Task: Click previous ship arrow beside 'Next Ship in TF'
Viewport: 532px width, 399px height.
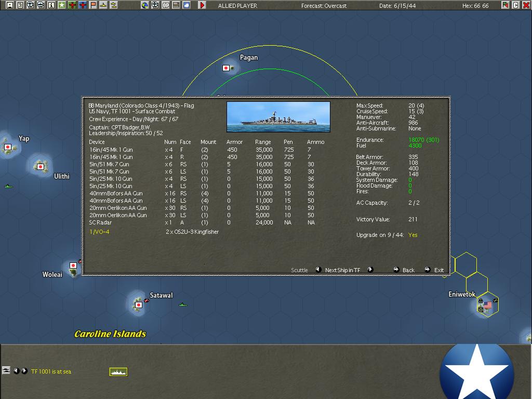Action: click(318, 270)
